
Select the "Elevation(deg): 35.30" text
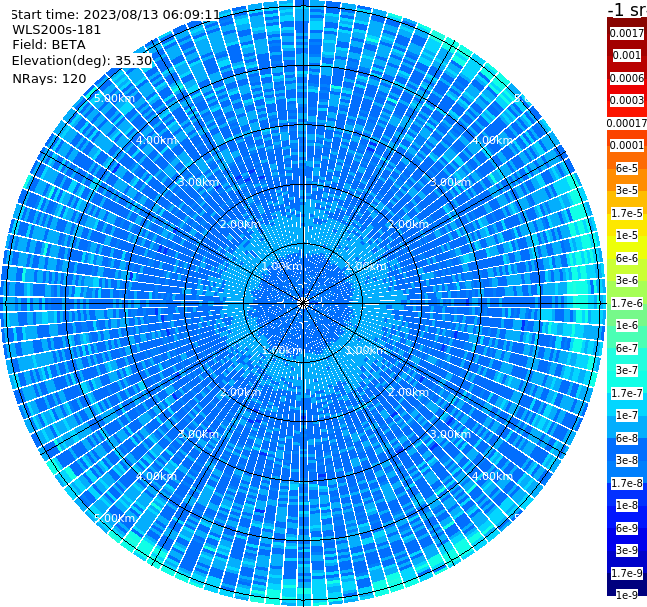82,61
